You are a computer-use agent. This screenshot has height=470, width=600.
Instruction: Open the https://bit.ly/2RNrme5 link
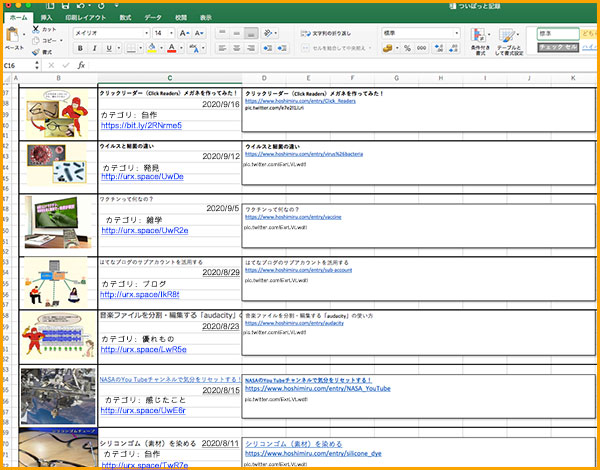click(x=141, y=125)
